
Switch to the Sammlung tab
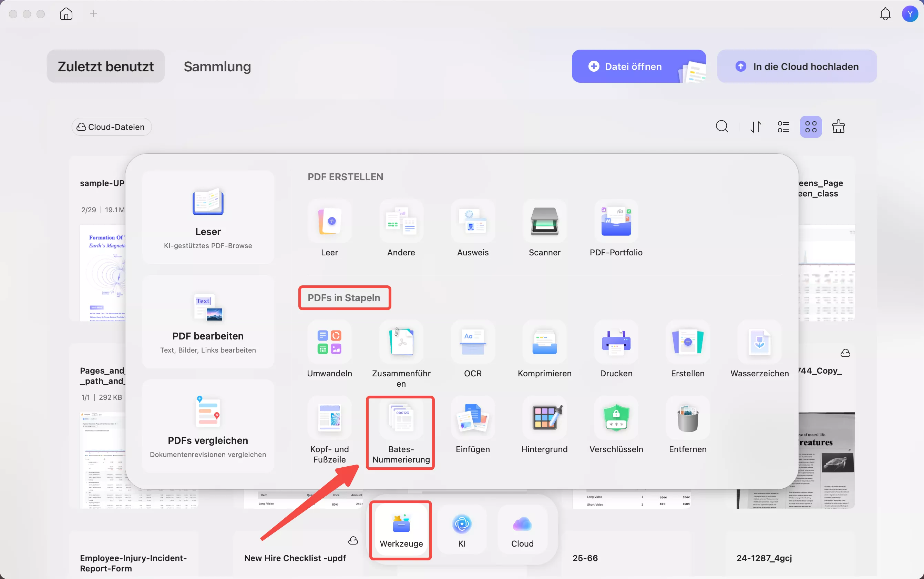(x=217, y=67)
